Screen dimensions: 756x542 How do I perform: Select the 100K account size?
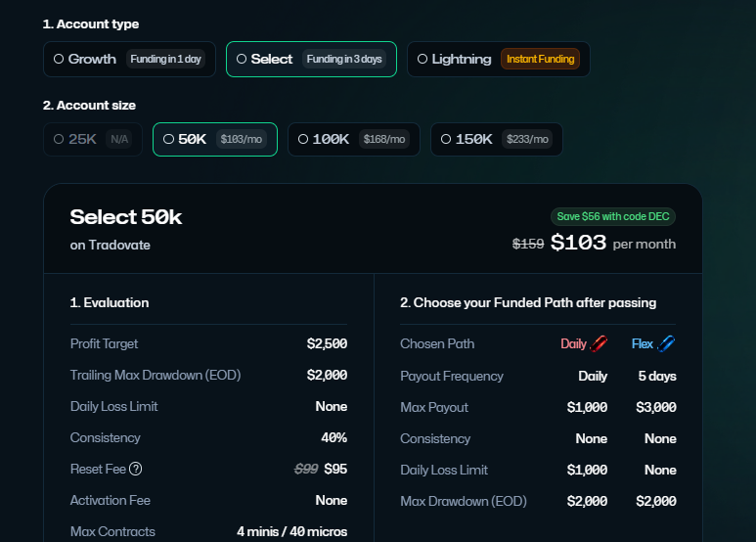click(330, 139)
